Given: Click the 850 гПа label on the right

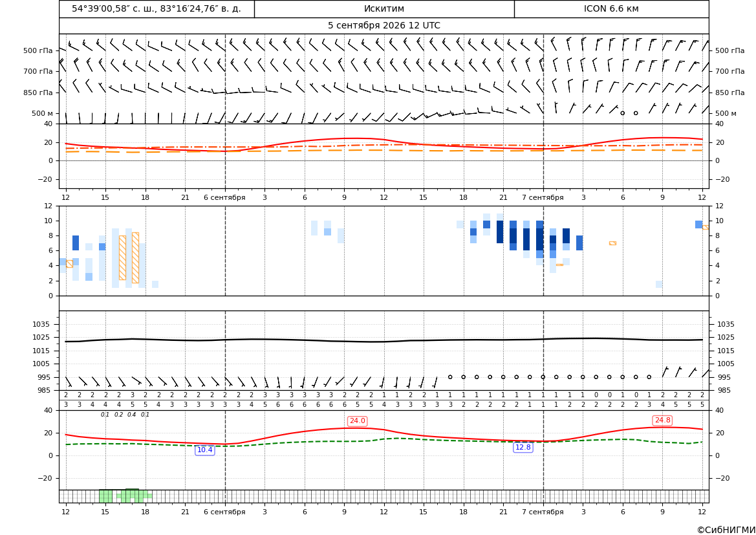Looking at the screenshot, I should tap(730, 93).
